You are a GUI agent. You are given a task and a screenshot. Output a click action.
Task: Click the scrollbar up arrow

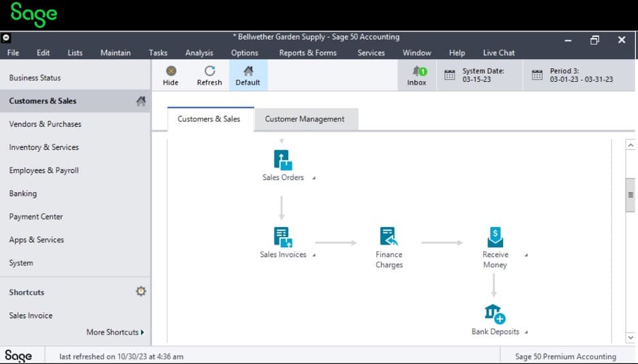(x=631, y=145)
